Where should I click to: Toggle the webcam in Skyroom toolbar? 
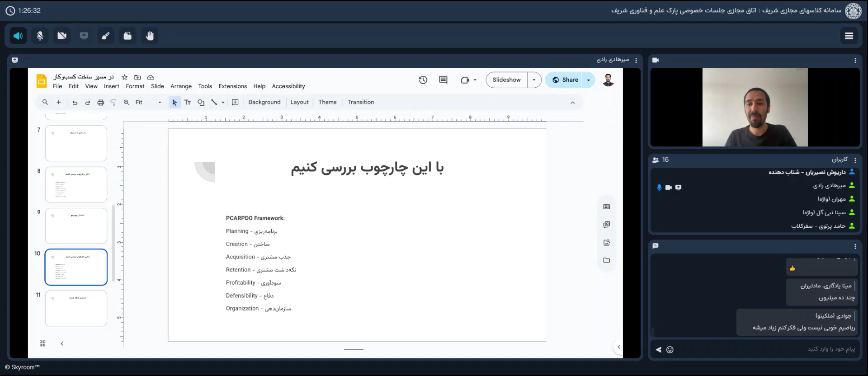pyautogui.click(x=62, y=36)
